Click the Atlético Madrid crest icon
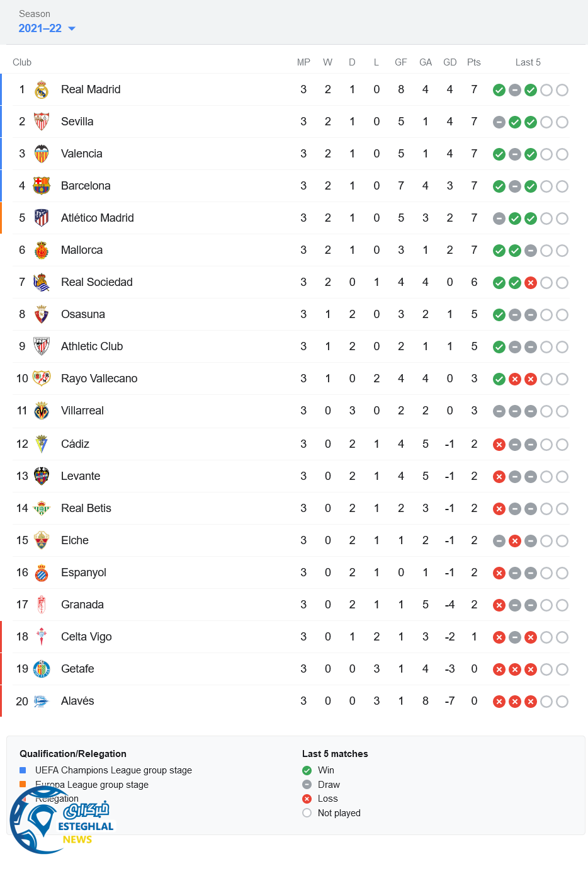This screenshot has width=588, height=871. coord(42,218)
